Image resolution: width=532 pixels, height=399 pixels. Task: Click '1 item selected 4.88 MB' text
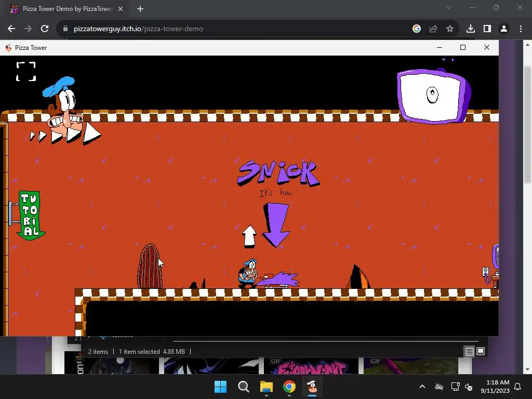152,352
